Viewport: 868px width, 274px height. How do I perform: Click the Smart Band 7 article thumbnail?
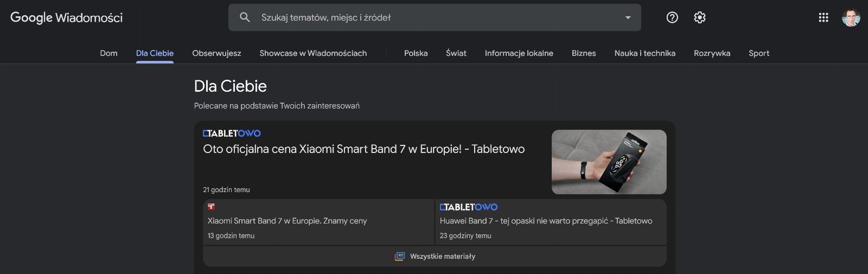(x=609, y=162)
